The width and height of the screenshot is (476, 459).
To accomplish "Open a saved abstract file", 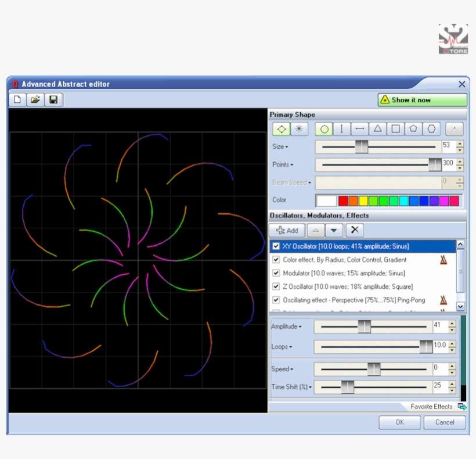I will (x=35, y=99).
